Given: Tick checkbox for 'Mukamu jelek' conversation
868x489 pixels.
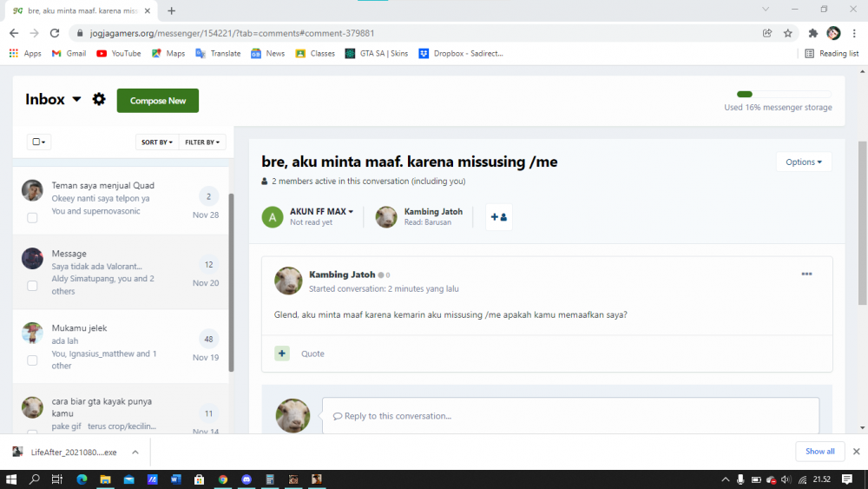Looking at the screenshot, I should tap(32, 360).
